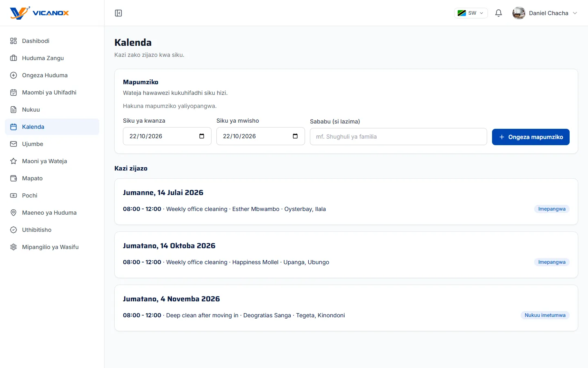
Task: Open the notifications bell
Action: click(499, 13)
